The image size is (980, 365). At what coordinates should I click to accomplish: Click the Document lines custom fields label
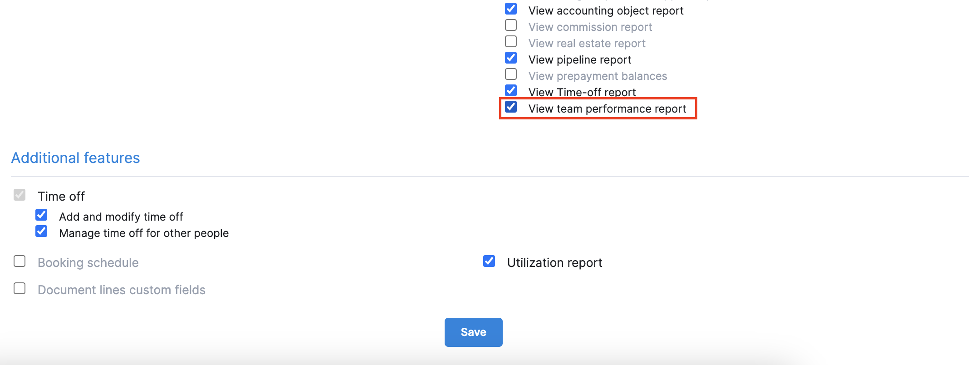122,290
